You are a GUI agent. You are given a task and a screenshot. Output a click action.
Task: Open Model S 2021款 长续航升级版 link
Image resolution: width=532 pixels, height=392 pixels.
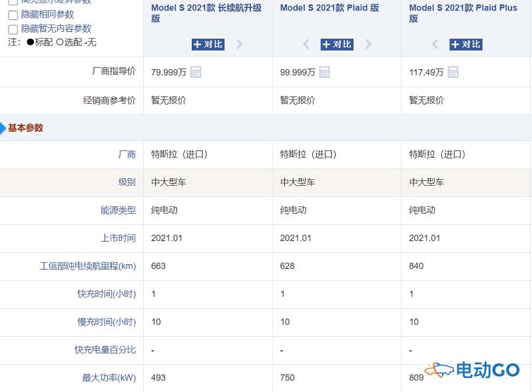click(x=206, y=13)
